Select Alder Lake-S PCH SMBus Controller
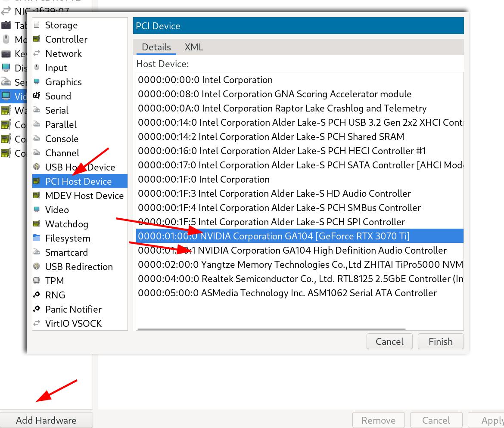This screenshot has height=428, width=504. coord(299,208)
